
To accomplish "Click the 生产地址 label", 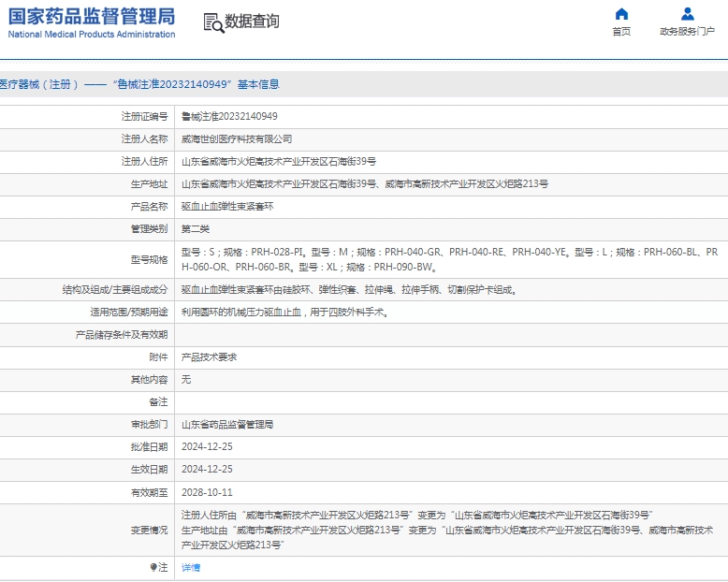I will (x=149, y=183).
